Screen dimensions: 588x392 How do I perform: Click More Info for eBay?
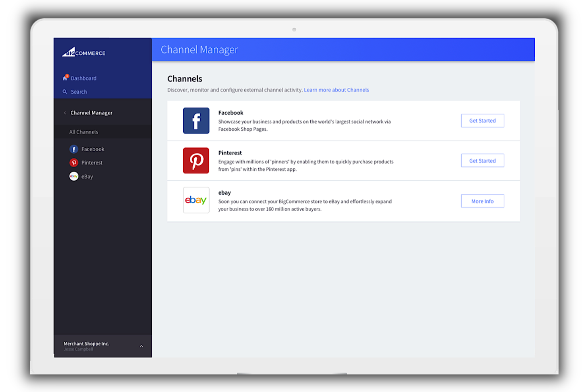(482, 201)
